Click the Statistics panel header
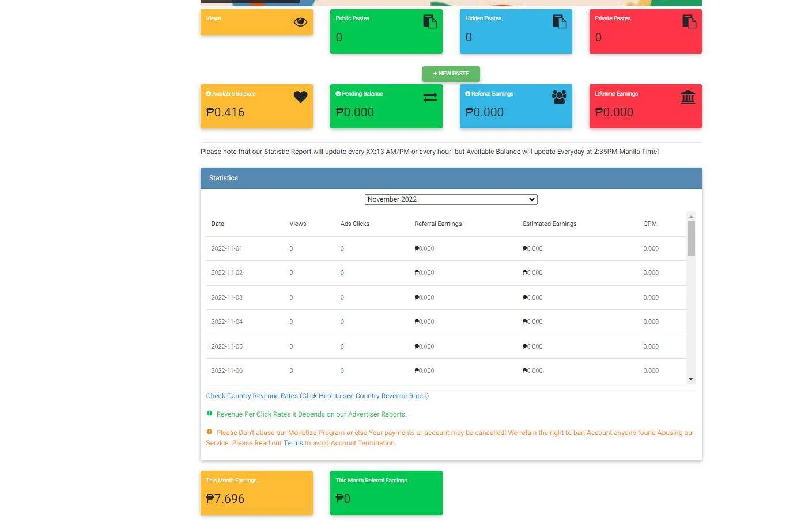The width and height of the screenshot is (812, 522). tap(451, 178)
